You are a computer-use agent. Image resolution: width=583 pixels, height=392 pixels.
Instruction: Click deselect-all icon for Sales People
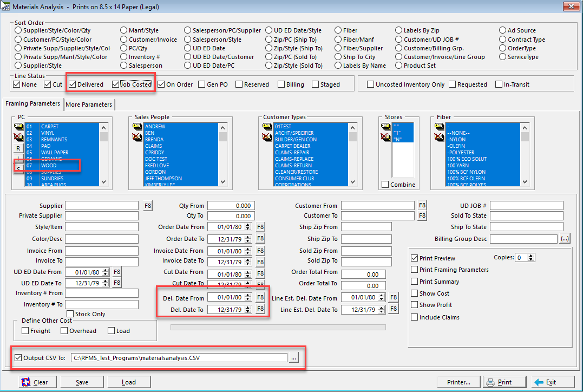coord(137,137)
